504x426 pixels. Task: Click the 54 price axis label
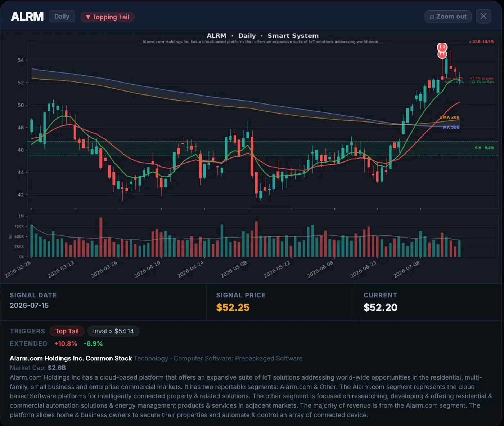[21, 60]
